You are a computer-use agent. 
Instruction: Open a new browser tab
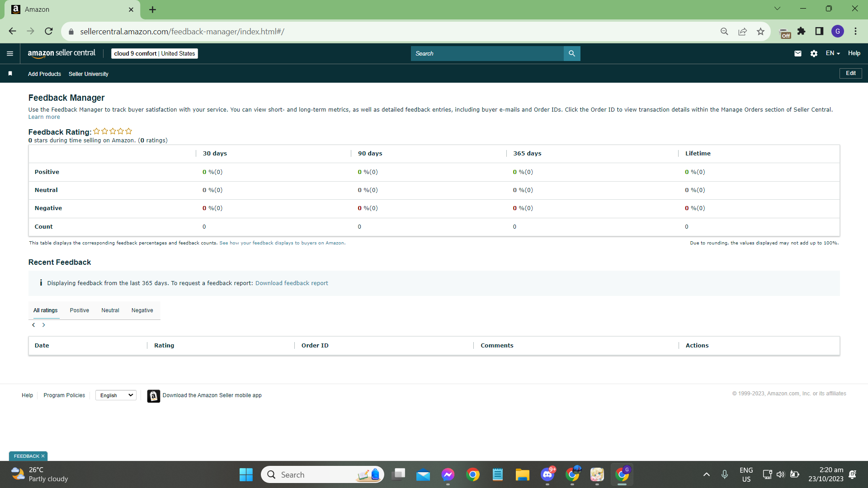[x=152, y=9]
